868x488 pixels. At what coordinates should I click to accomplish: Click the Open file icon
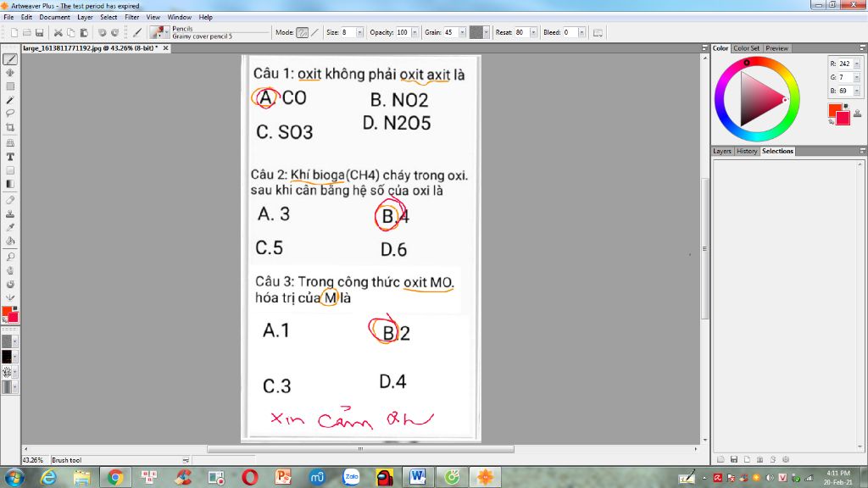[26, 33]
